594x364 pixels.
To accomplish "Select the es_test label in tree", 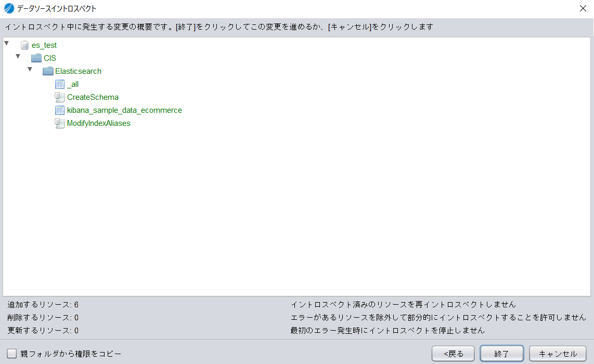I will pyautogui.click(x=44, y=45).
